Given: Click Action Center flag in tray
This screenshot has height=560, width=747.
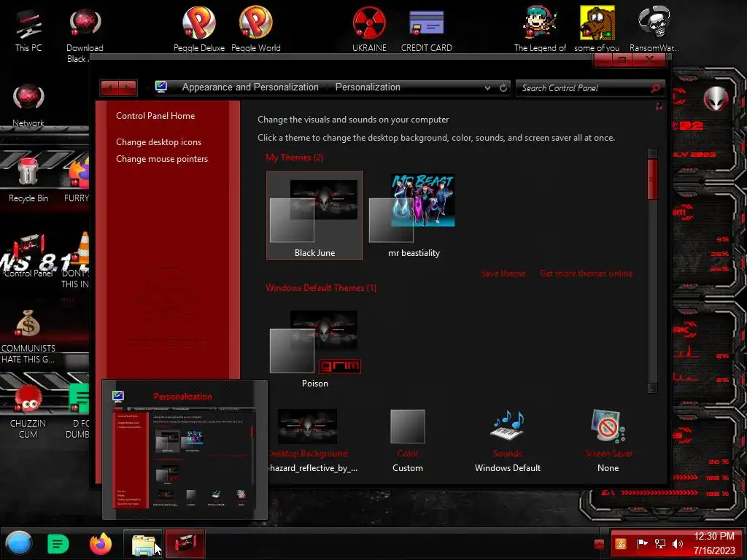Looking at the screenshot, I should point(642,544).
